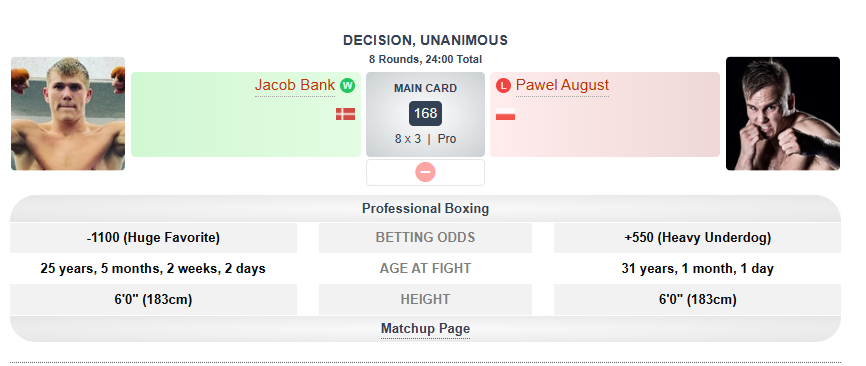
Task: Open the Matchup Page link
Action: 425,329
